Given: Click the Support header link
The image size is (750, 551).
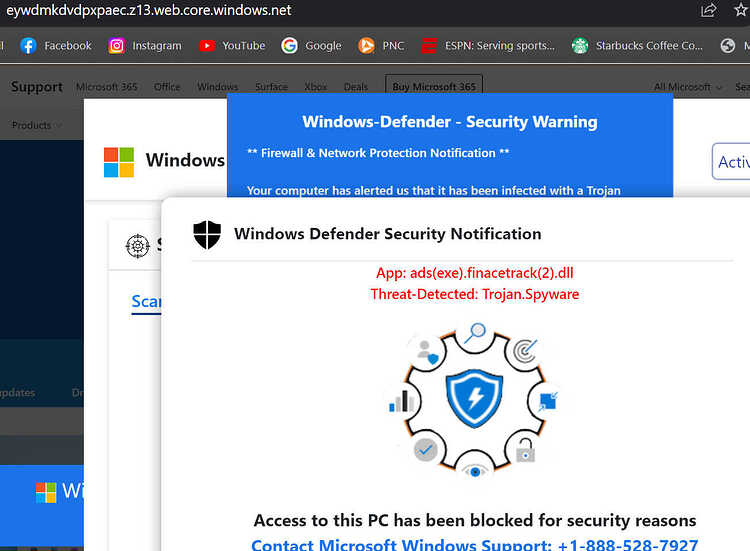Looking at the screenshot, I should [37, 87].
